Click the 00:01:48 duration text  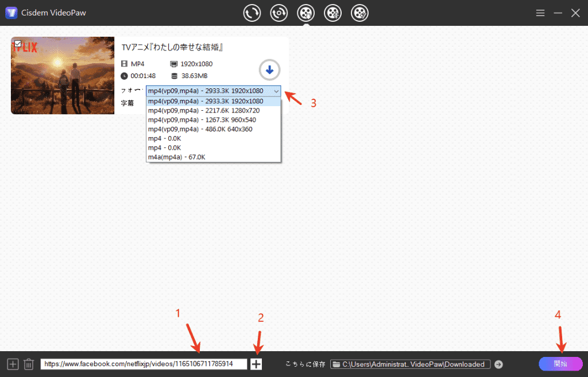click(143, 76)
